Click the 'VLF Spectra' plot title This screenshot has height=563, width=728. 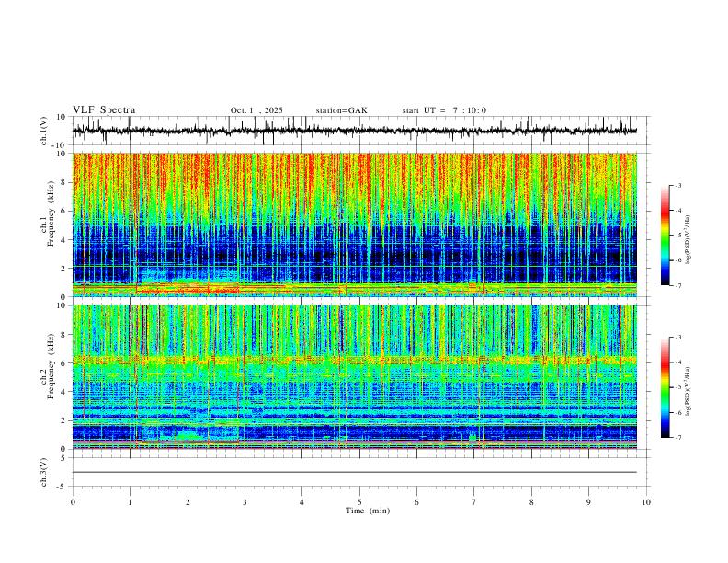(104, 110)
